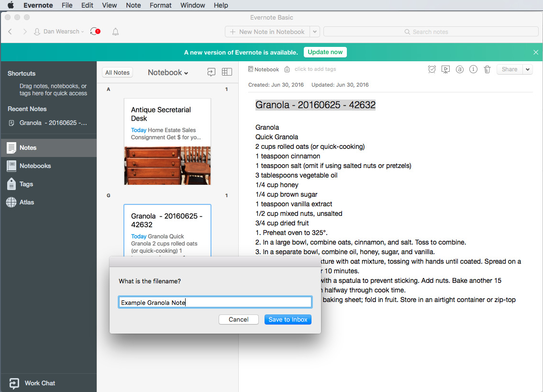The image size is (543, 392).
Task: Click the line "1. Preheat oven to 325°."
Action: click(x=291, y=233)
